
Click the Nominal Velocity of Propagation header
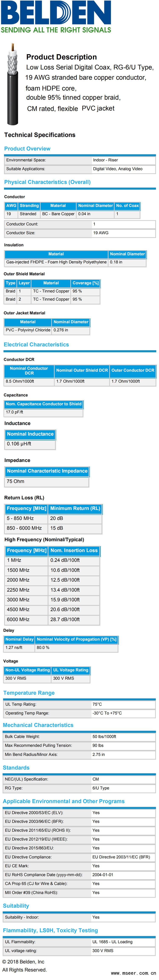tap(76, 640)
